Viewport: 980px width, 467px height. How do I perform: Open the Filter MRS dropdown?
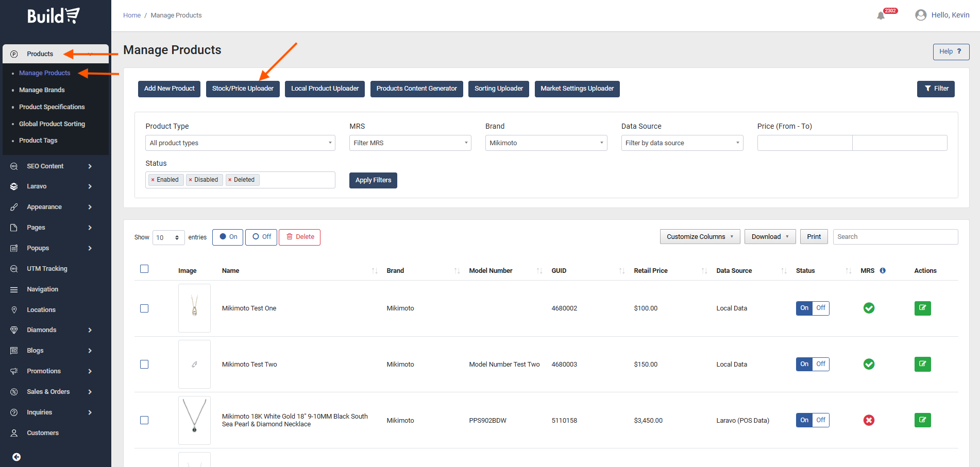pos(410,143)
